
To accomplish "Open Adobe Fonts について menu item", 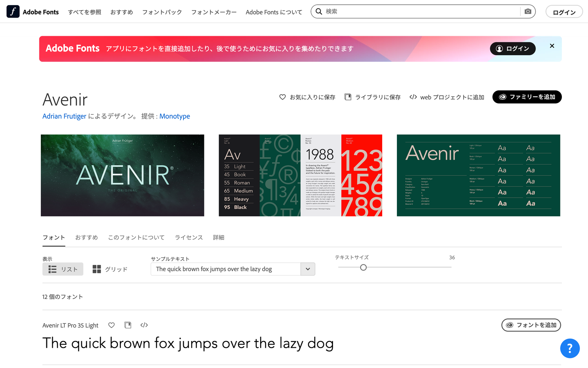I will point(274,12).
